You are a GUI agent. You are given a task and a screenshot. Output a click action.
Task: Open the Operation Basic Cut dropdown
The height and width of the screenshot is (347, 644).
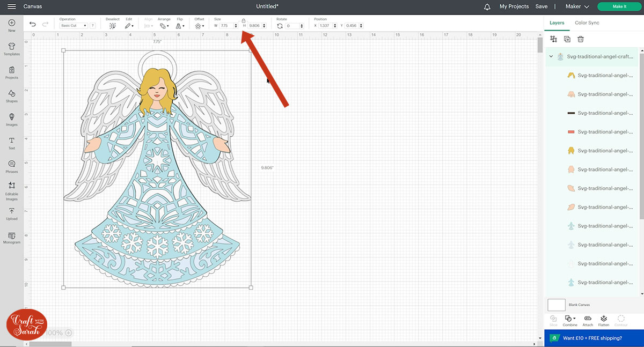[74, 26]
